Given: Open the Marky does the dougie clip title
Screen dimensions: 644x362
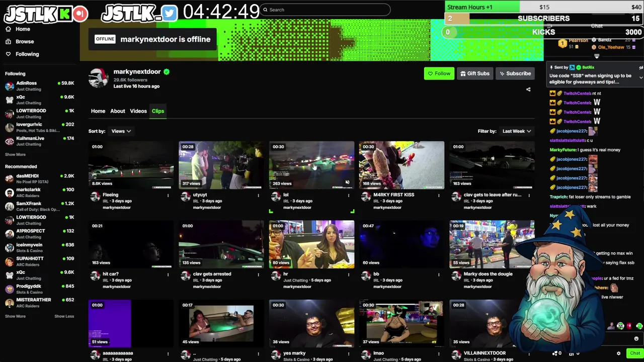Looking at the screenshot, I should (488, 274).
